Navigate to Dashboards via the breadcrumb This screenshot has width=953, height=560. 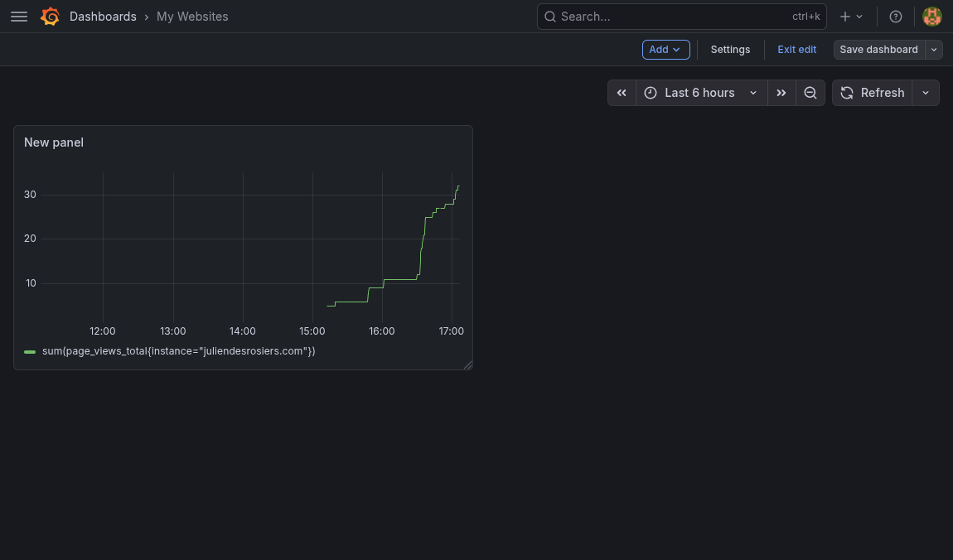click(x=103, y=16)
